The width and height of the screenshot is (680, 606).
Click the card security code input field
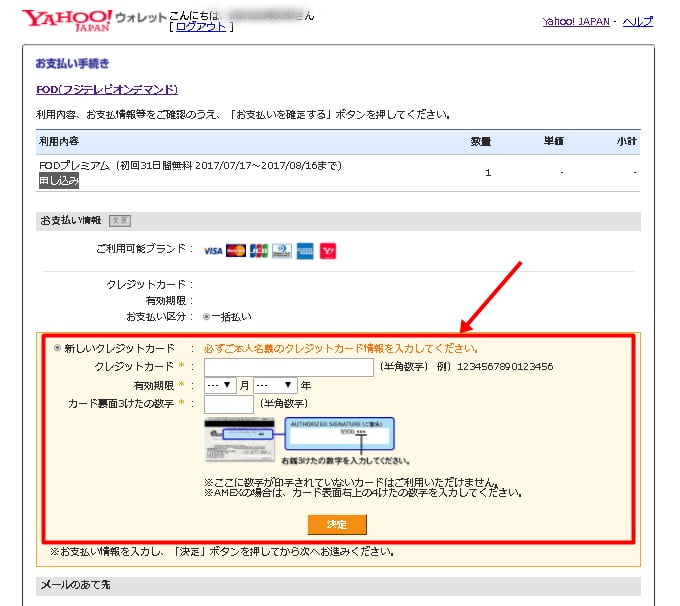[229, 404]
